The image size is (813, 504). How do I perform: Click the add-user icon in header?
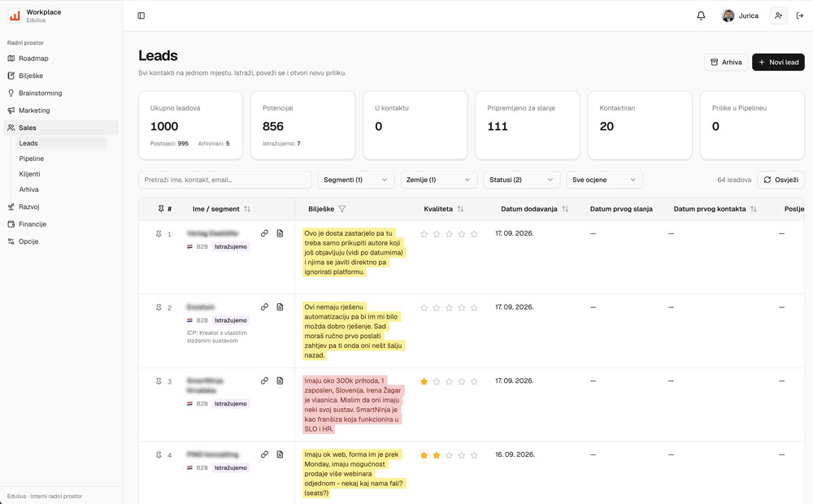click(x=778, y=15)
